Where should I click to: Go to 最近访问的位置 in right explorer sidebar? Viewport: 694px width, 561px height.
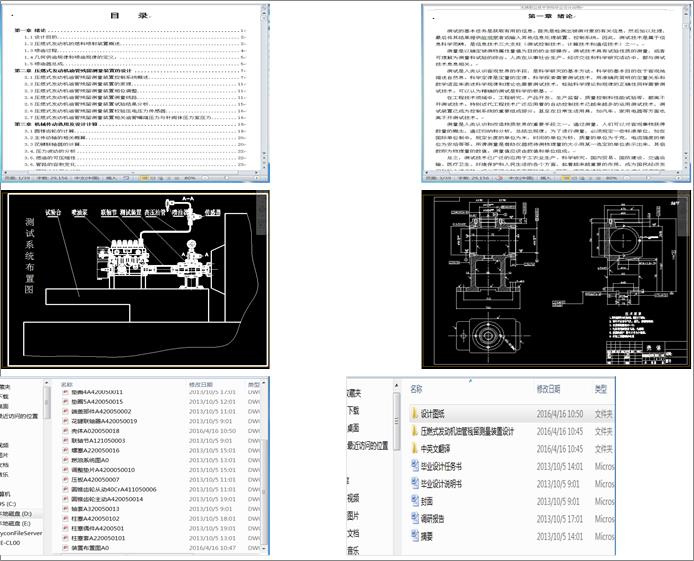click(x=368, y=446)
